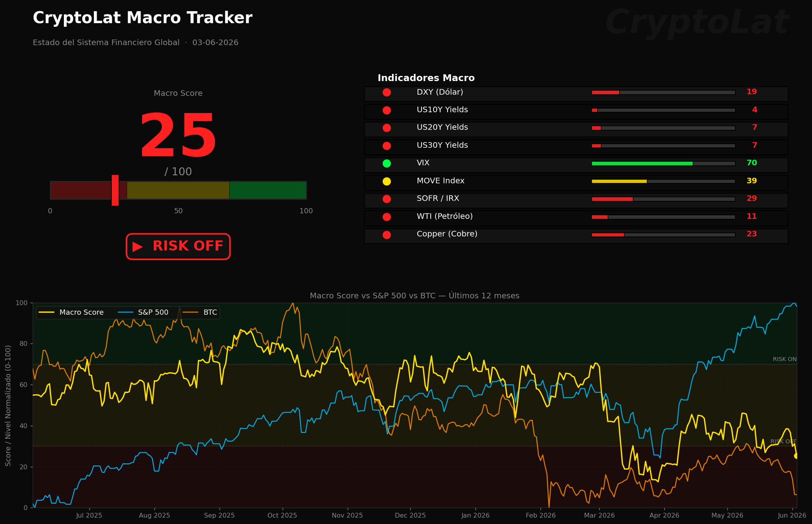The width and height of the screenshot is (812, 524).
Task: Select the SOFR / IRX progress bar
Action: click(663, 199)
